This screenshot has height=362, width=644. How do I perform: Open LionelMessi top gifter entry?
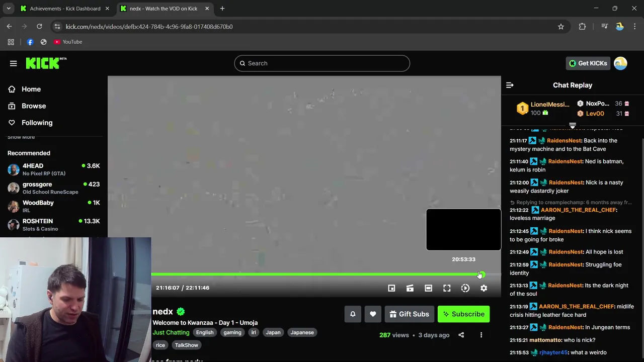[x=544, y=108]
